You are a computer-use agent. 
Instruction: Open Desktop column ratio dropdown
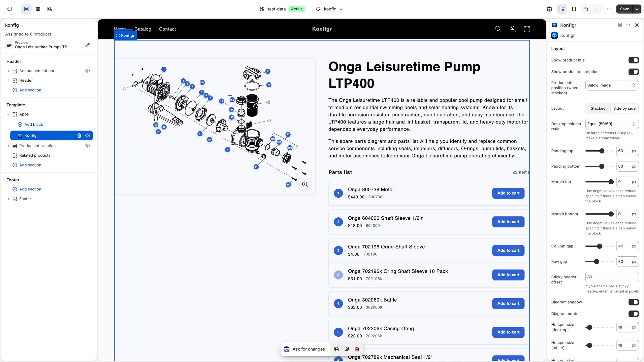(x=612, y=124)
